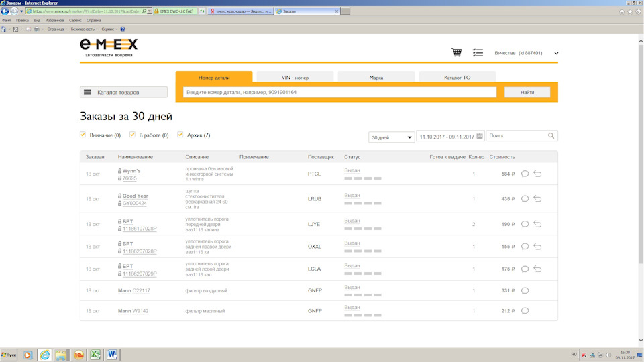
Task: Click return arrow for 11186207029P order
Action: click(537, 269)
